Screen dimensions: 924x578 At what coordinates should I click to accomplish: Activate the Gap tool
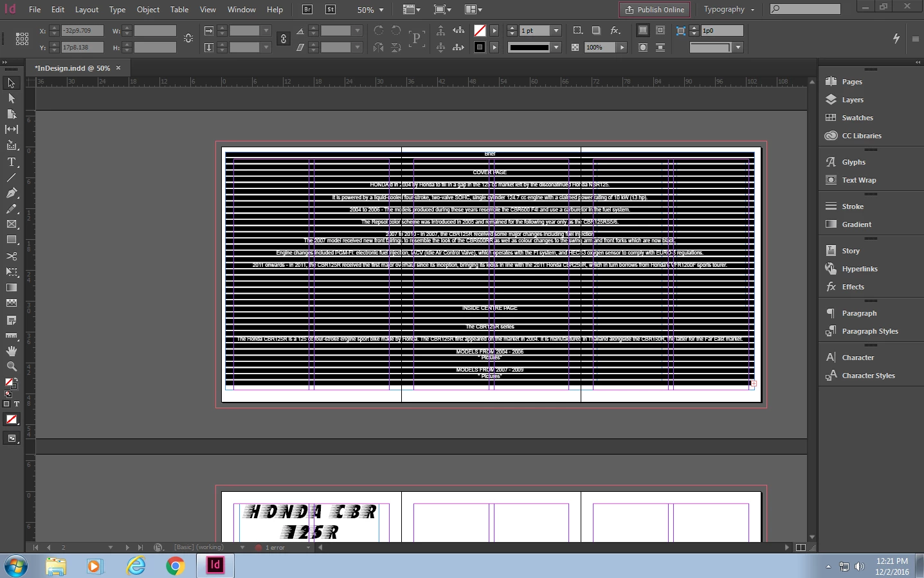[x=12, y=129]
